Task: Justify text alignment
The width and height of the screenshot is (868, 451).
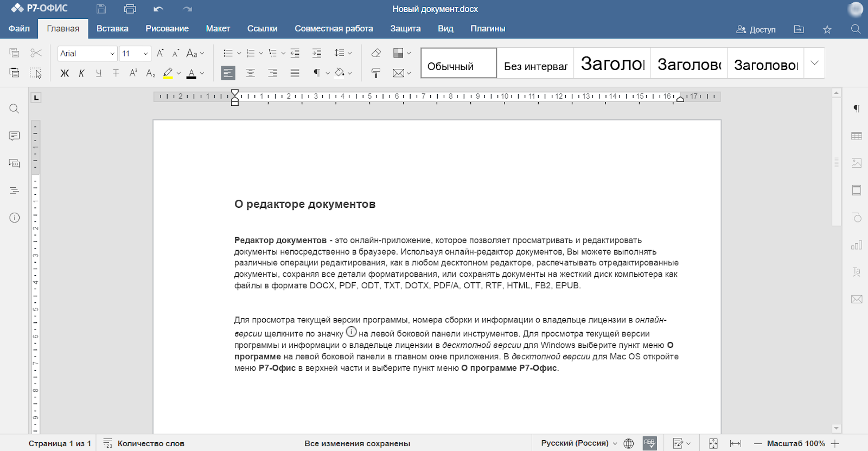Action: pos(295,73)
